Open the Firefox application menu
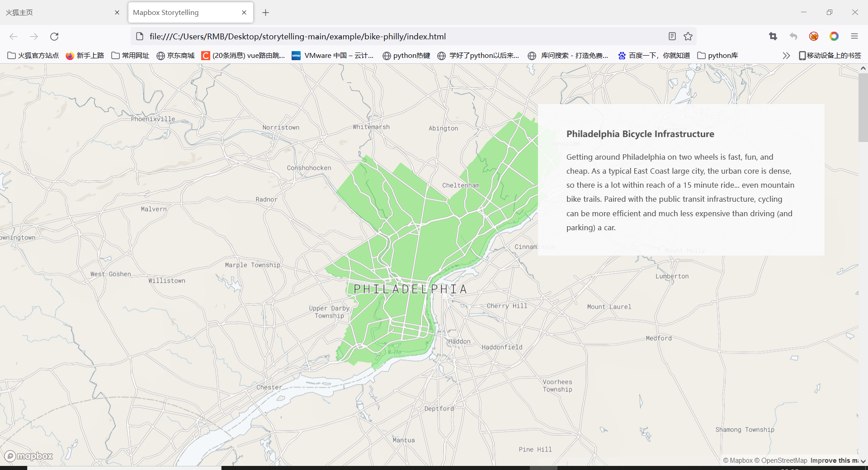The height and width of the screenshot is (470, 868). coord(855,36)
